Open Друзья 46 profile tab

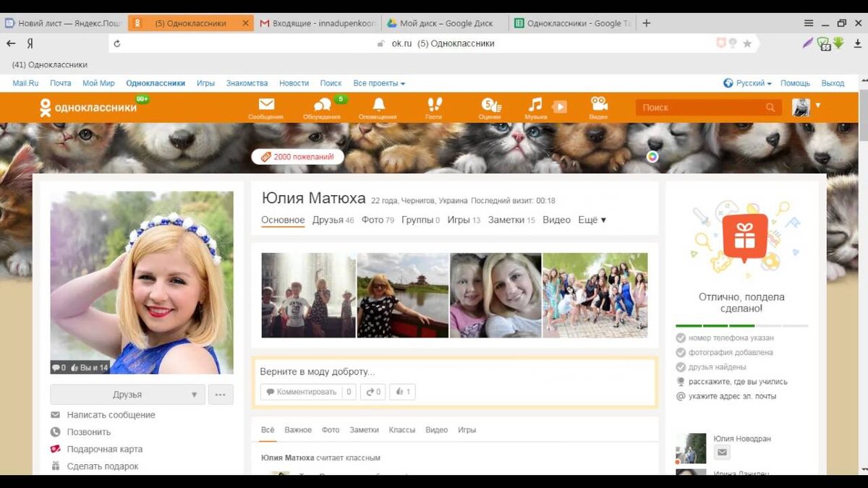tap(333, 220)
